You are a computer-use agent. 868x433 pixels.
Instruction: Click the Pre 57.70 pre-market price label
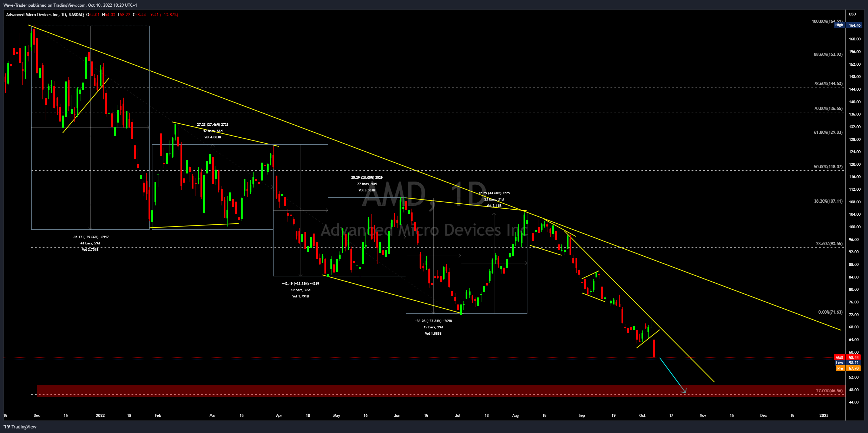[848, 368]
